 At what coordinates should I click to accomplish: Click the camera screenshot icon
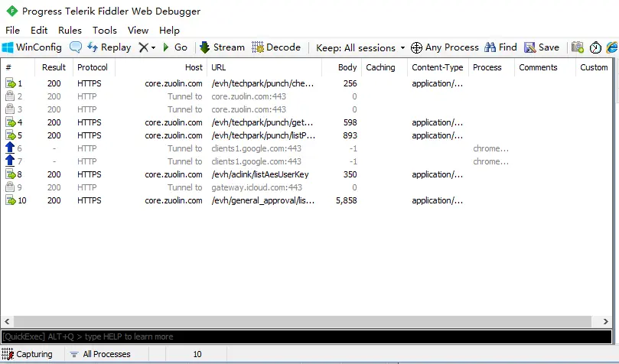578,47
